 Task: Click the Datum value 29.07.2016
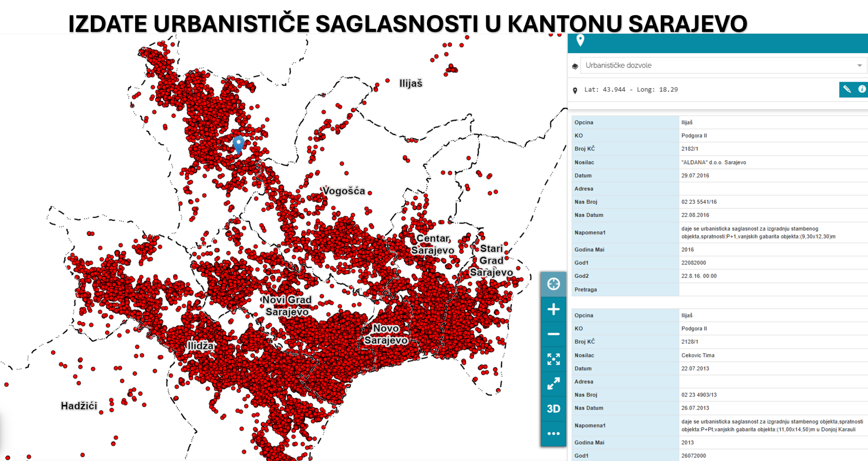point(695,176)
